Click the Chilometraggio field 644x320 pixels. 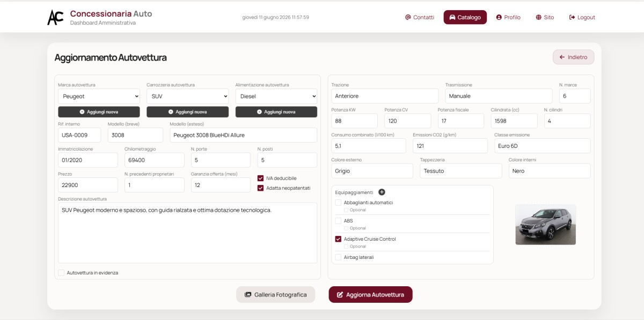pos(155,160)
